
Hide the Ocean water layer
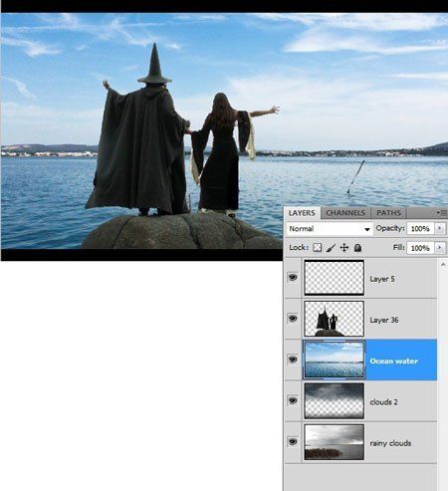[293, 360]
